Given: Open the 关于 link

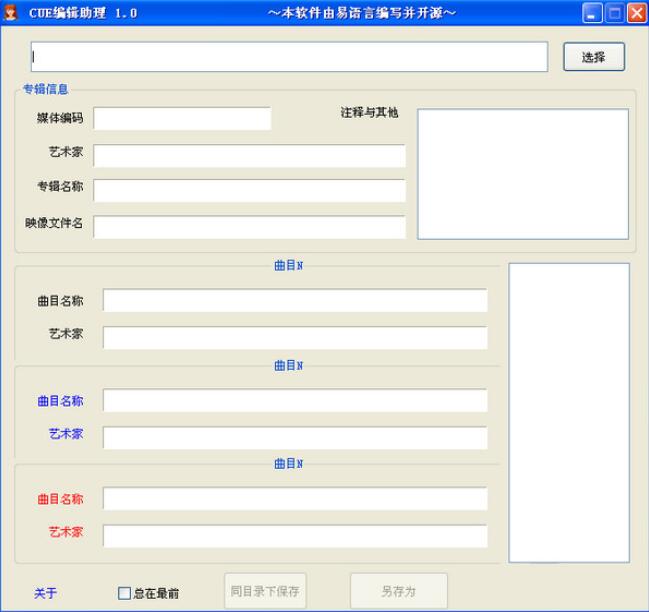Looking at the screenshot, I should click(46, 593).
